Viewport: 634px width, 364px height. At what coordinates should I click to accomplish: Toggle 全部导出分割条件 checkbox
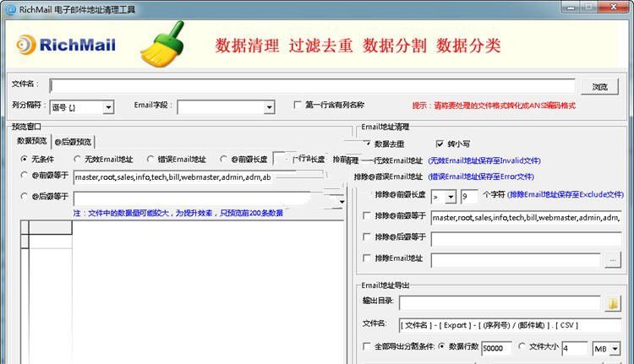point(367,346)
